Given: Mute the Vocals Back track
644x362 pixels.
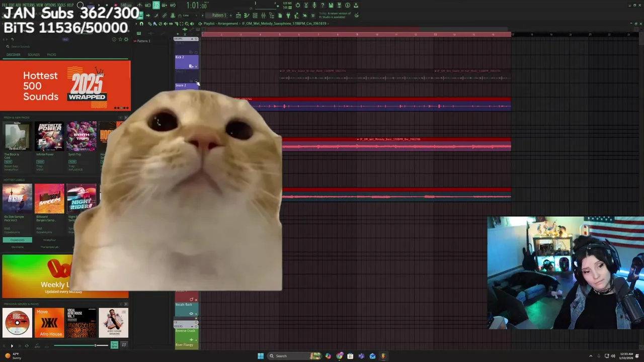Looking at the screenshot, I should [196, 314].
